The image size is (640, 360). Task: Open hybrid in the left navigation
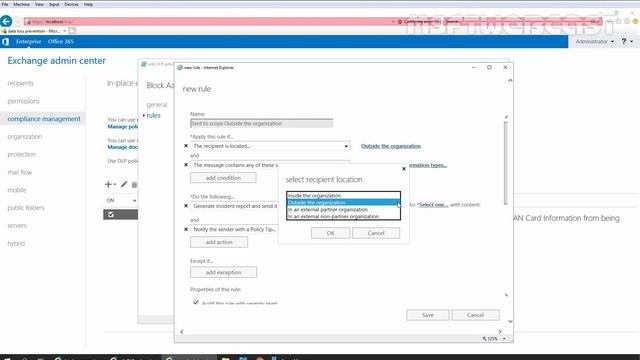pyautogui.click(x=16, y=243)
